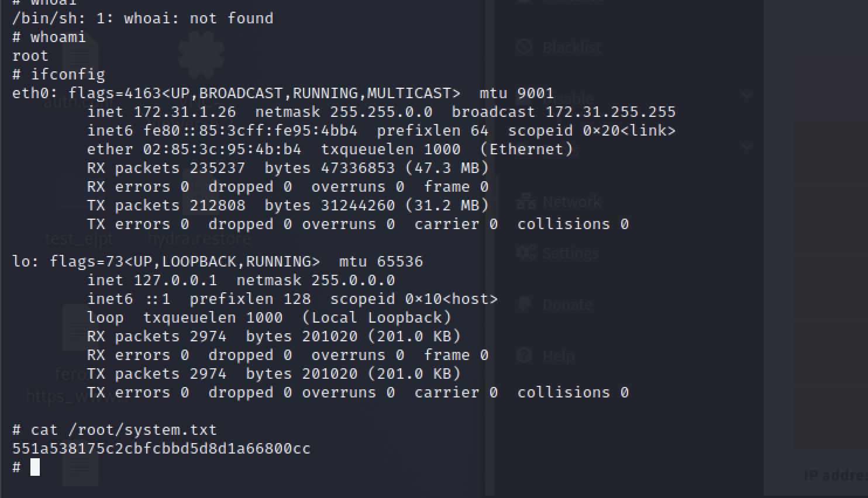Open the Disable sidebar menu
This screenshot has height=498, width=868.
567,98
